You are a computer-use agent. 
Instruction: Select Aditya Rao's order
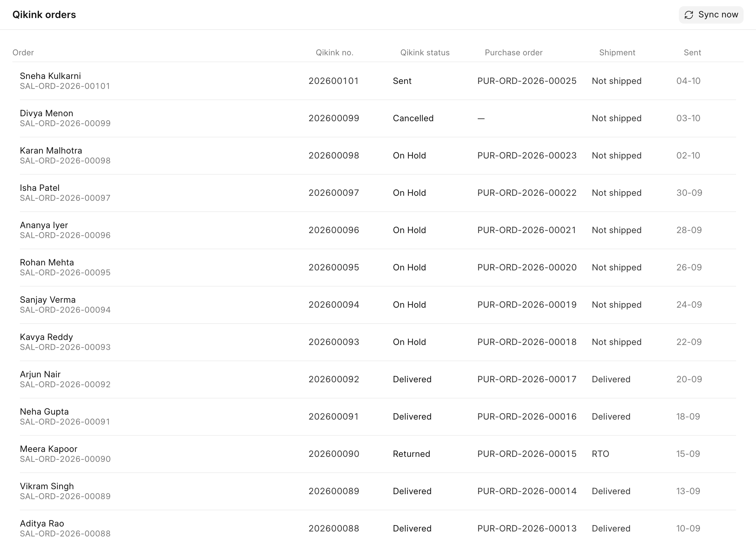coord(378,529)
